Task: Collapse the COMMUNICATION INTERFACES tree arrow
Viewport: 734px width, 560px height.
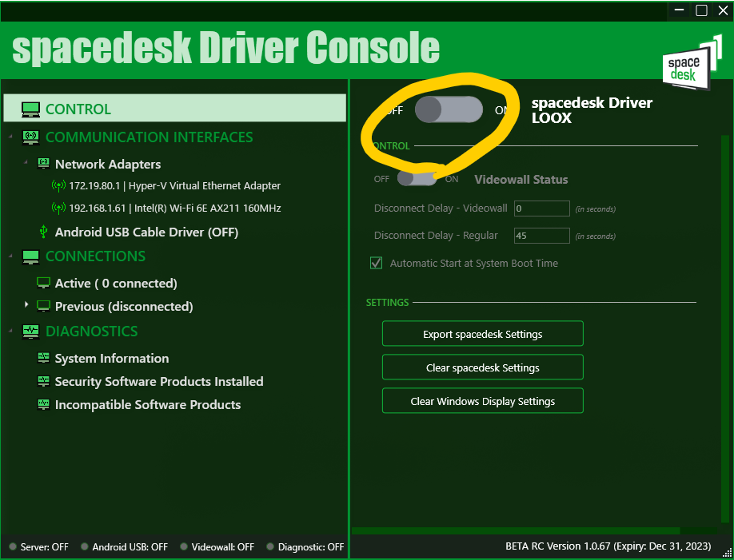Action: point(10,137)
